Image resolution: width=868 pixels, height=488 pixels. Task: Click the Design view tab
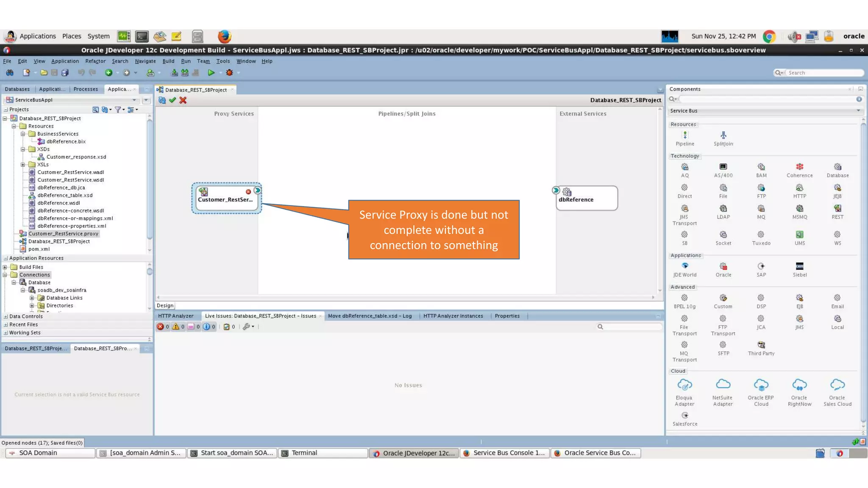[x=165, y=306]
